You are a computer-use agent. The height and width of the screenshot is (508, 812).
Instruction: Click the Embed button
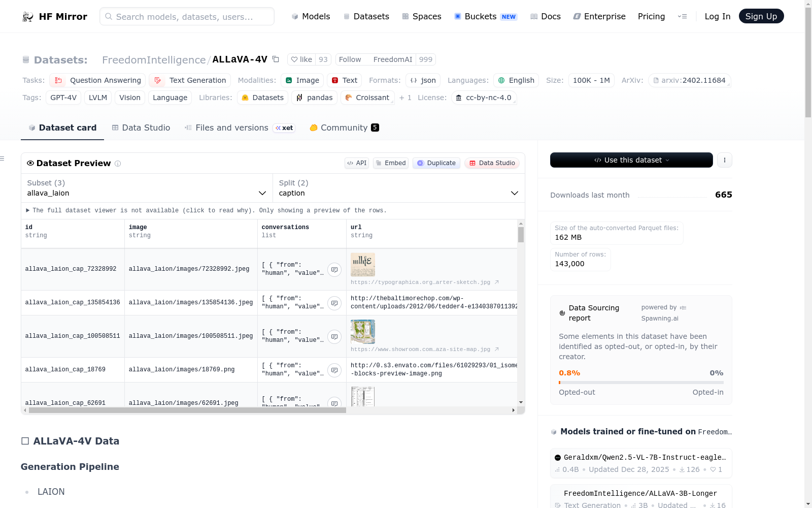click(391, 163)
